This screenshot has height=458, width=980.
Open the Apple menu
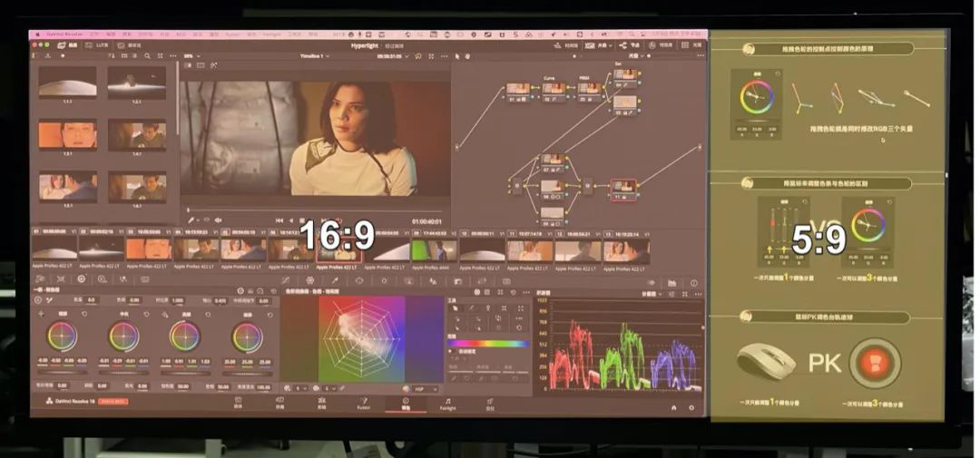click(37, 35)
